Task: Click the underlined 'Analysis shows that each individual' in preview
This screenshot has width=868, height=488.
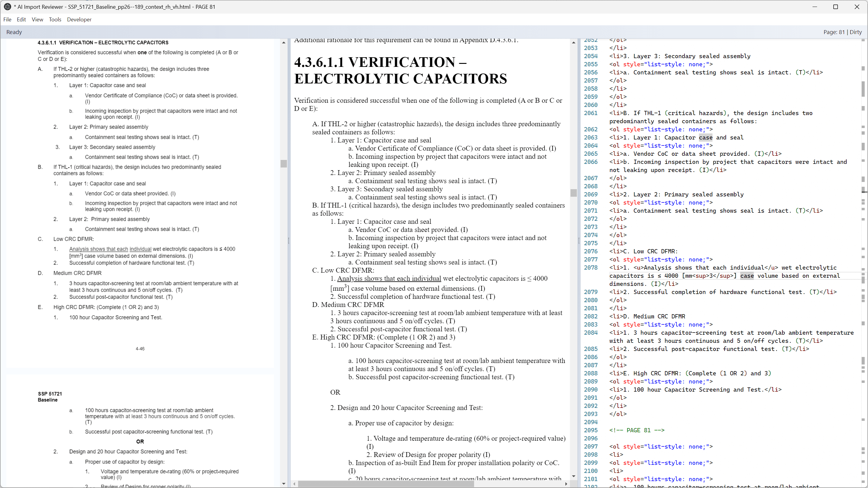Action: pyautogui.click(x=389, y=279)
